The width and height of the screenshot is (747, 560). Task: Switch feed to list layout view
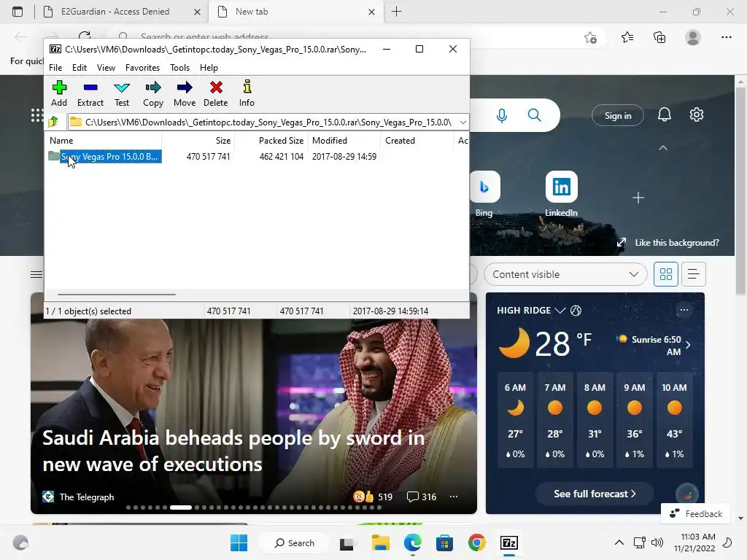click(693, 274)
